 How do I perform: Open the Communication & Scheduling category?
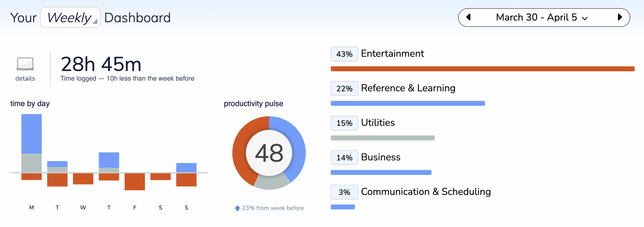coord(426,192)
